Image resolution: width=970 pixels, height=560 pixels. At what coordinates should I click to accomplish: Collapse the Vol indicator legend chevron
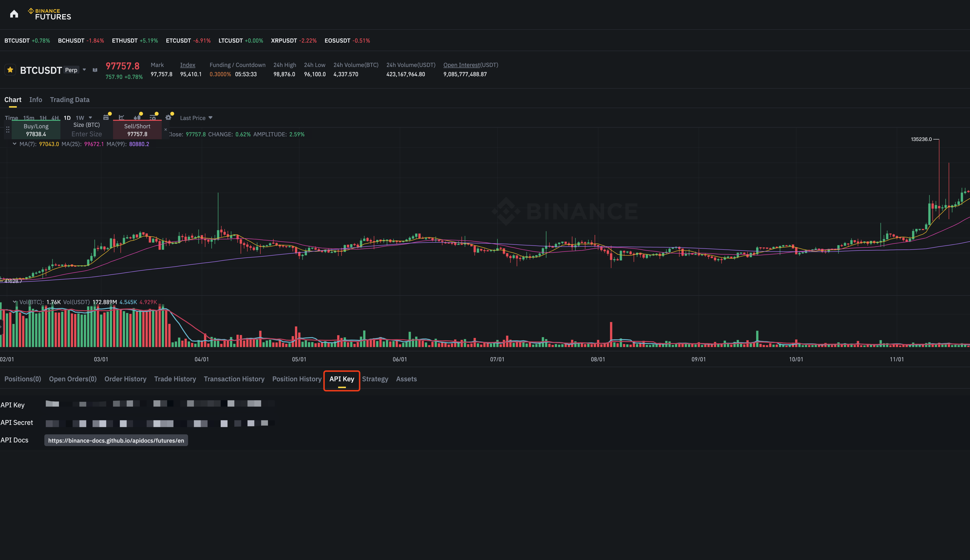click(x=15, y=302)
